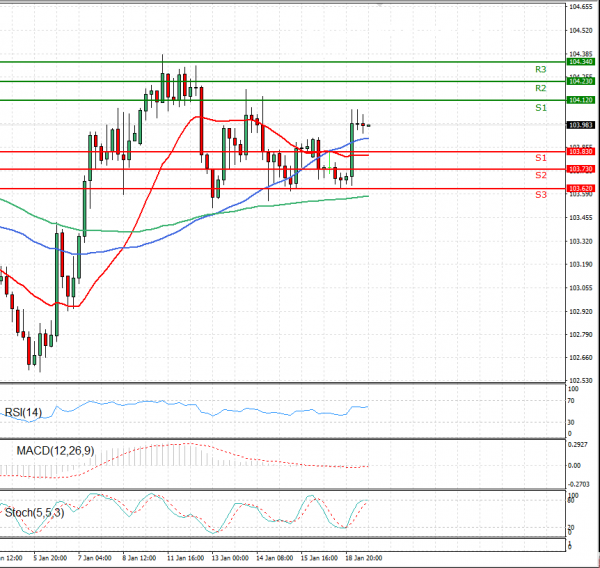Select the RSI(14) indicator label

[x=25, y=412]
